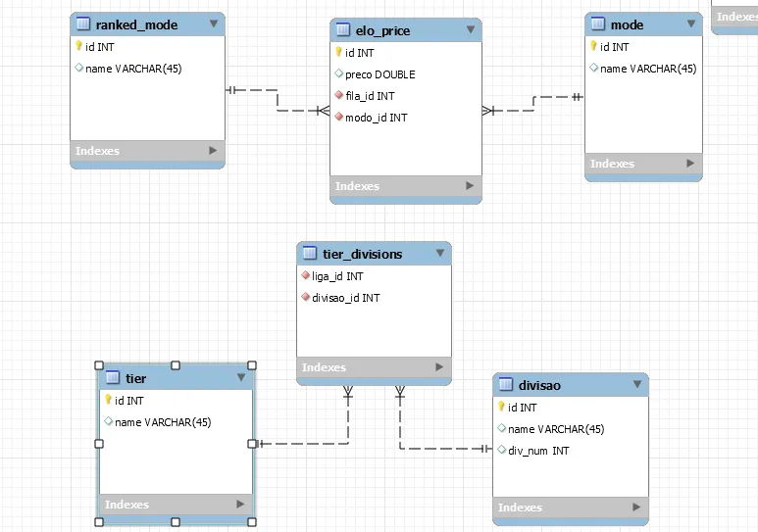
Task: Collapse the tier_divisions table via header arrow
Action: pyautogui.click(x=440, y=253)
